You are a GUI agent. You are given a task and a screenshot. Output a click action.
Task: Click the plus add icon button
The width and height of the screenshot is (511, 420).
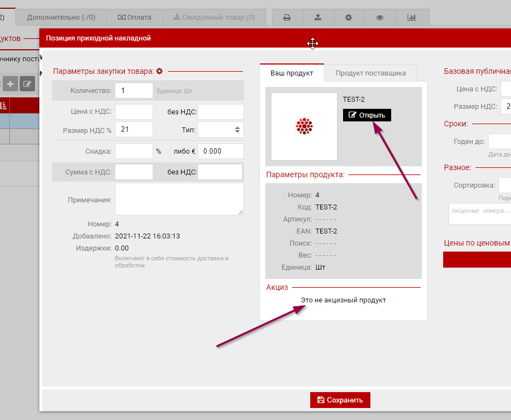10,84
